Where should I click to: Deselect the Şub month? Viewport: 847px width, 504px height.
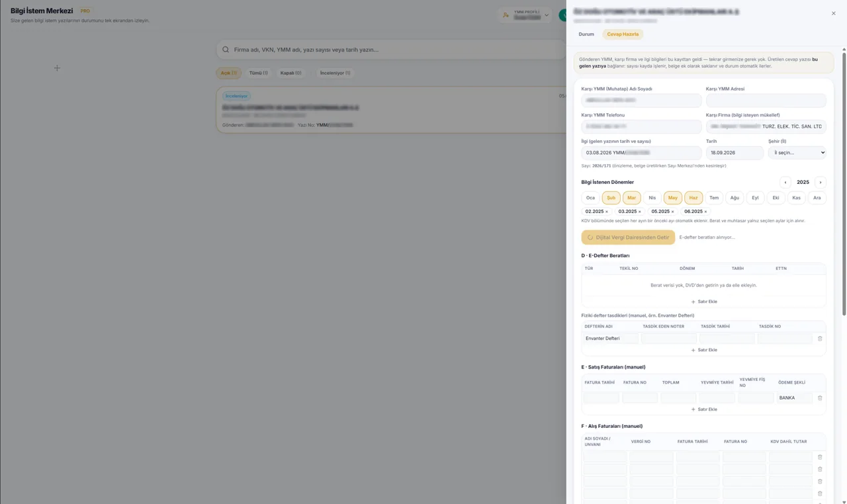tap(611, 198)
